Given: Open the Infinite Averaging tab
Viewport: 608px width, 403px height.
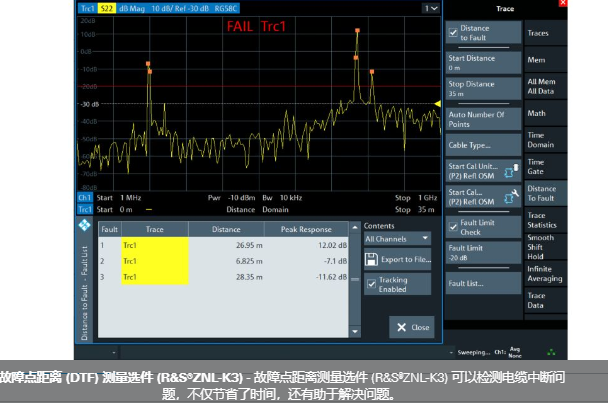Looking at the screenshot, I should tap(545, 273).
